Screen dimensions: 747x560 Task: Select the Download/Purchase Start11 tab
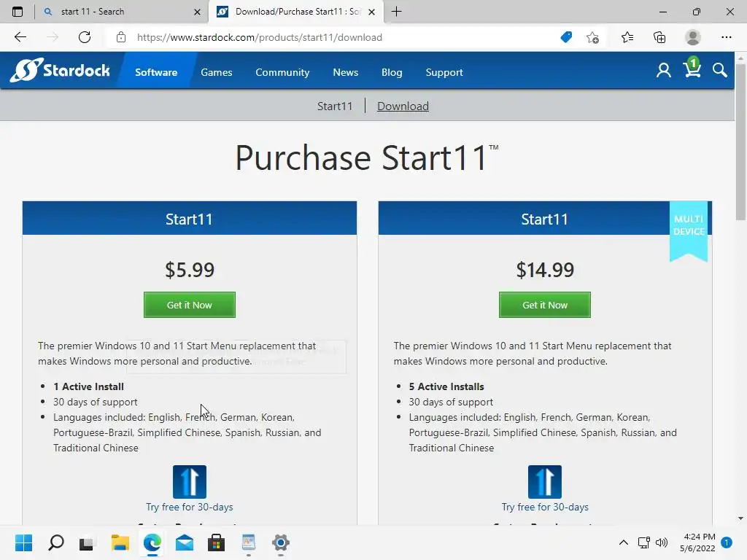click(295, 12)
